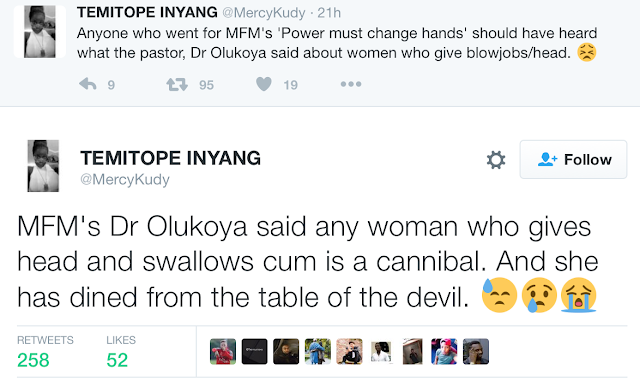
Task: Follow TEMITOPE INYANG
Action: (573, 159)
